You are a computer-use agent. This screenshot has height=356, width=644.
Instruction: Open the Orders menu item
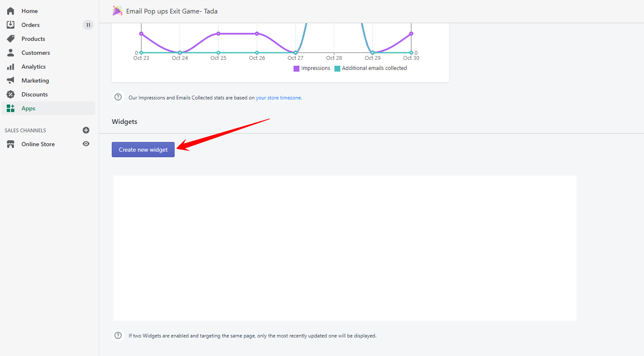tap(49, 25)
